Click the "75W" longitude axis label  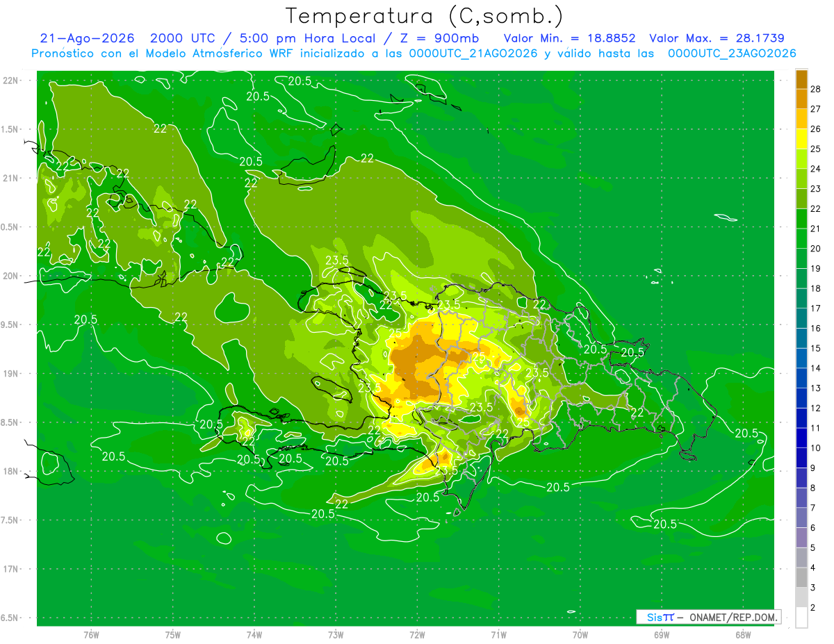[173, 635]
